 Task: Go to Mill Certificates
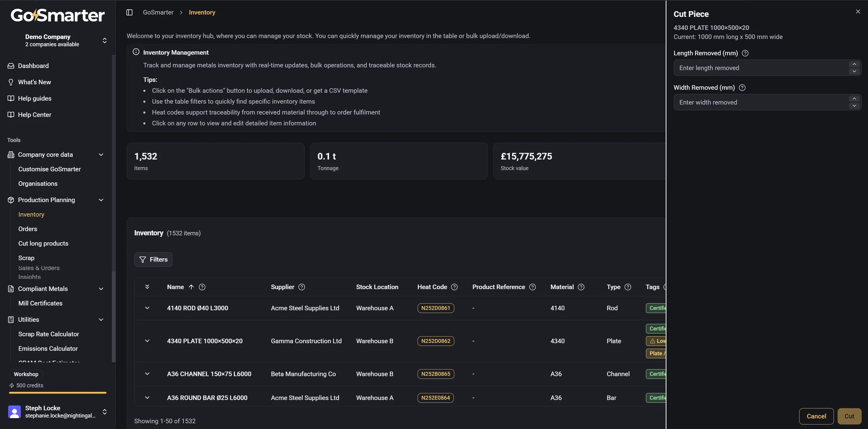pos(41,303)
